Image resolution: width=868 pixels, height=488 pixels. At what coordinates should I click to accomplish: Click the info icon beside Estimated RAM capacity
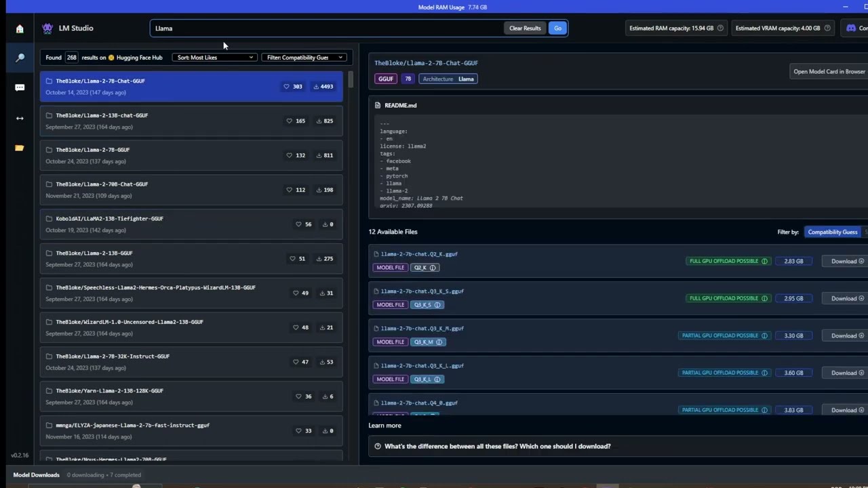pos(720,28)
